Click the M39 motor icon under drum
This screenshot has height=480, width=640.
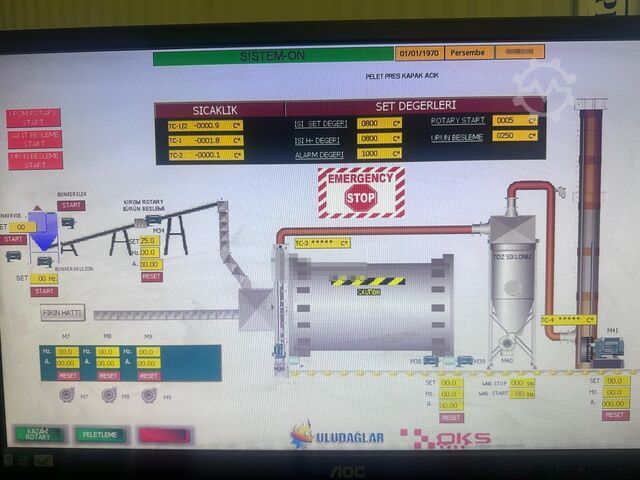click(464, 360)
